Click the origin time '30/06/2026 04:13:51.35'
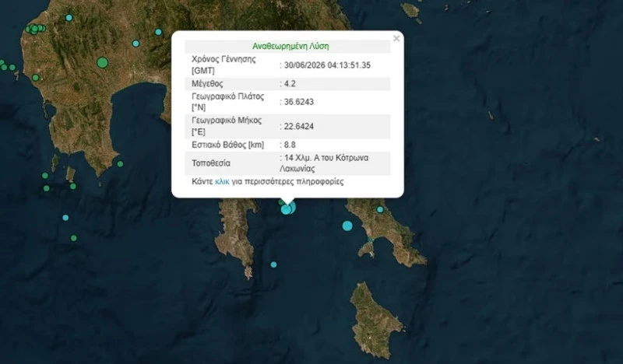 pos(327,65)
